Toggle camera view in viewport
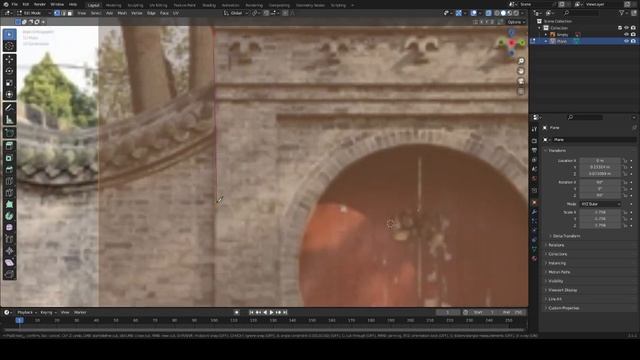640x360 pixels. [521, 81]
